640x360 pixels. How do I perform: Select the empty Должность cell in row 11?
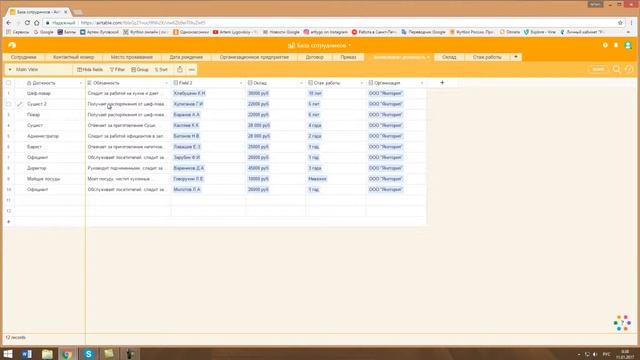click(x=49, y=200)
